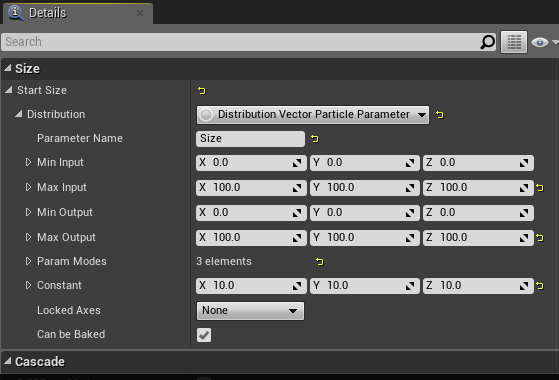559x380 pixels.
Task: Expand the Param Modes array
Action: (29, 261)
